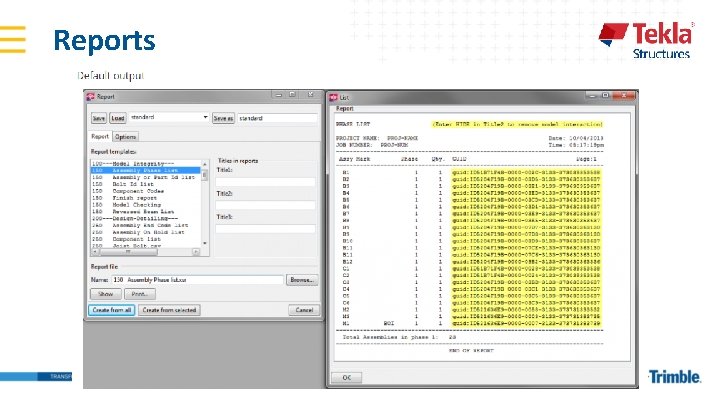The height and width of the screenshot is (405, 720).
Task: Click the template list's scroll-up arrow
Action: click(205, 164)
